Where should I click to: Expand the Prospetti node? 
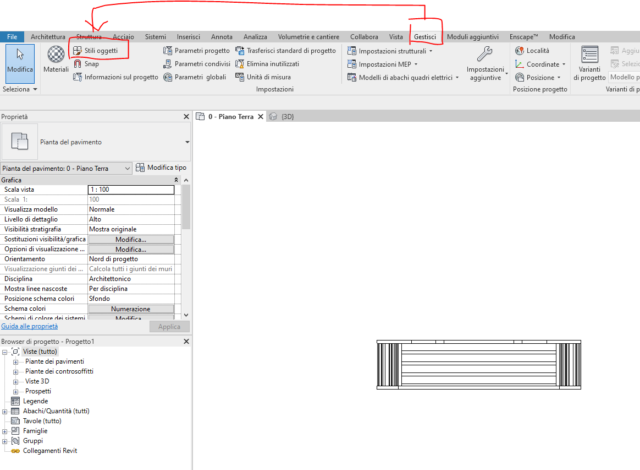click(x=16, y=392)
